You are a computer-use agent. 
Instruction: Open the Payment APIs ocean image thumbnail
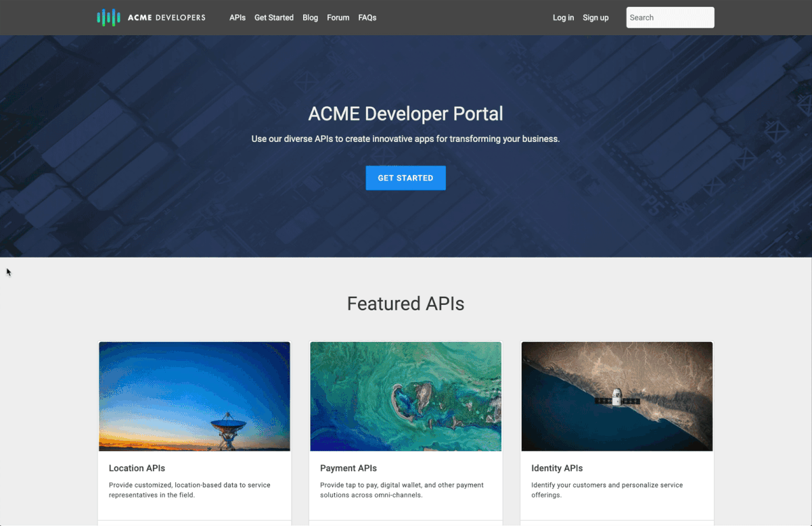406,396
